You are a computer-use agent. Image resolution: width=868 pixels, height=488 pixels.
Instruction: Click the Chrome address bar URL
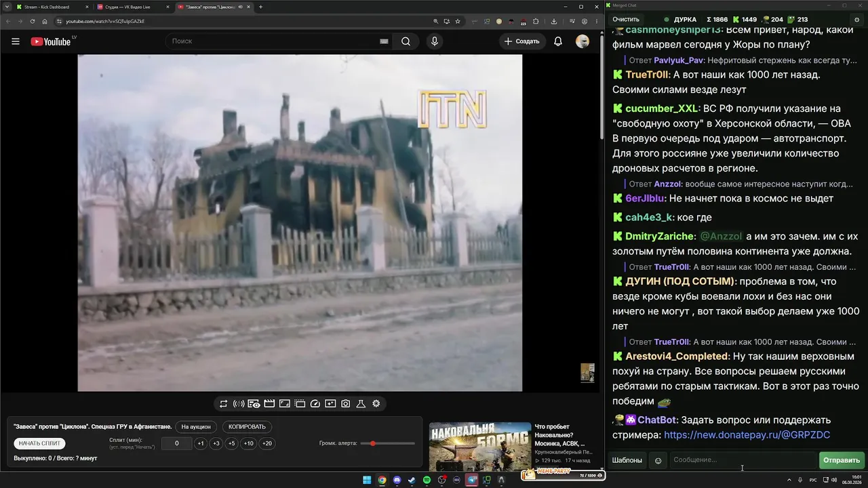coord(105,21)
